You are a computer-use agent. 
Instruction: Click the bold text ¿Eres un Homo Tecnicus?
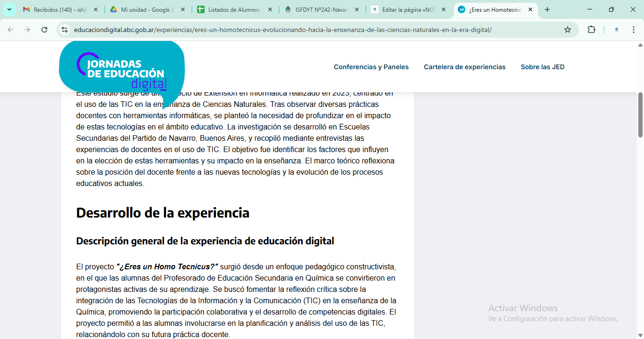coord(167,266)
